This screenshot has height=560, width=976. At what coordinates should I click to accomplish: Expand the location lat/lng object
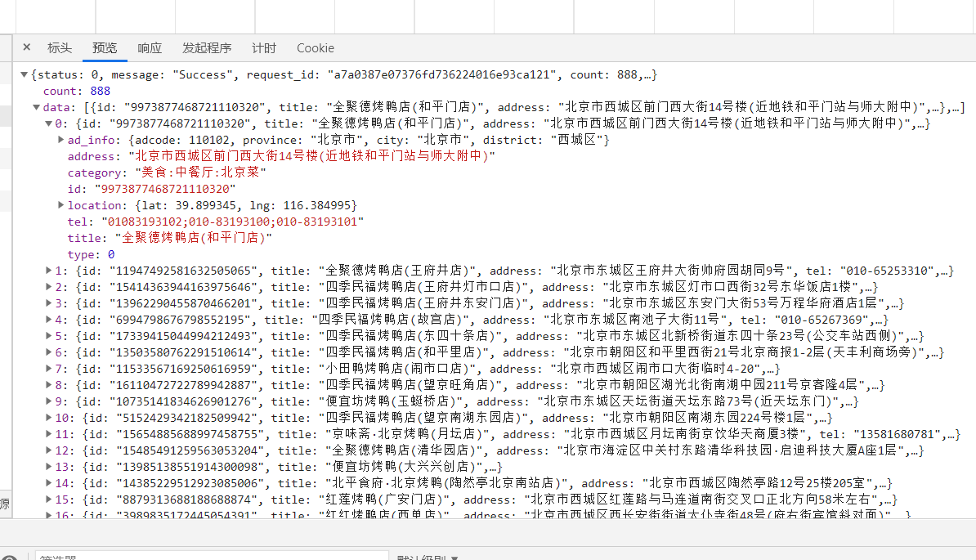(60, 205)
